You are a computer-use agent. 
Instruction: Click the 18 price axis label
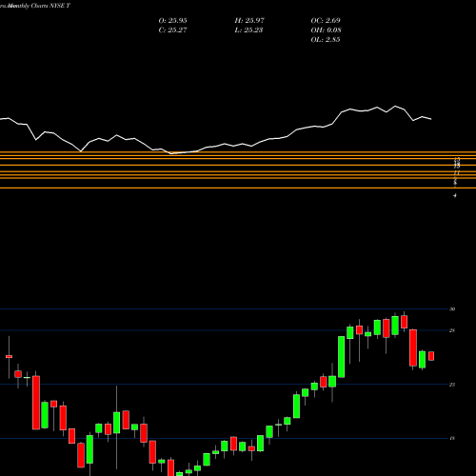tap(452, 439)
